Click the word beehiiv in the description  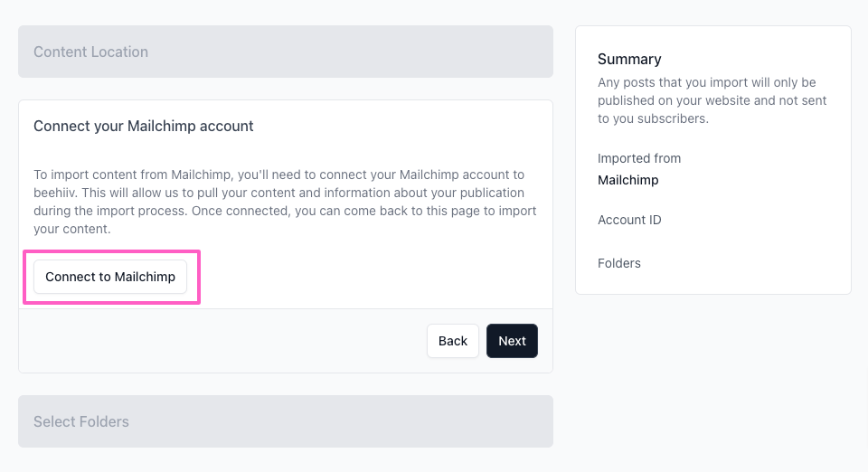click(54, 193)
